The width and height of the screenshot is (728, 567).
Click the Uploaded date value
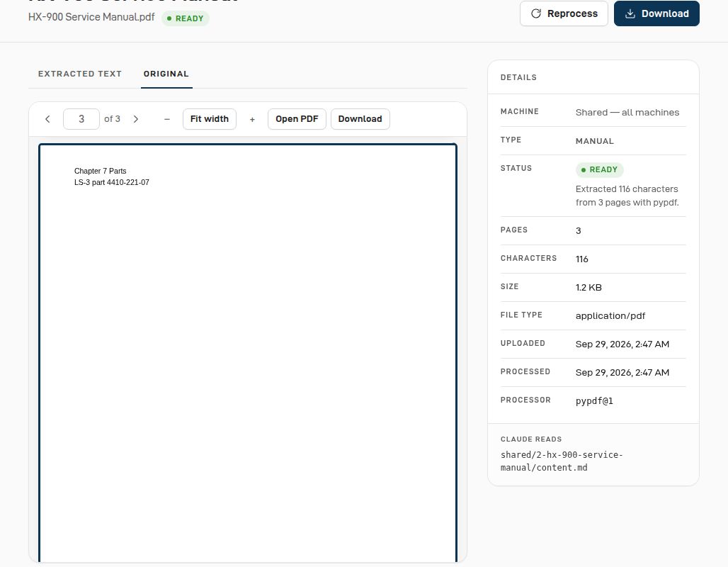click(622, 344)
